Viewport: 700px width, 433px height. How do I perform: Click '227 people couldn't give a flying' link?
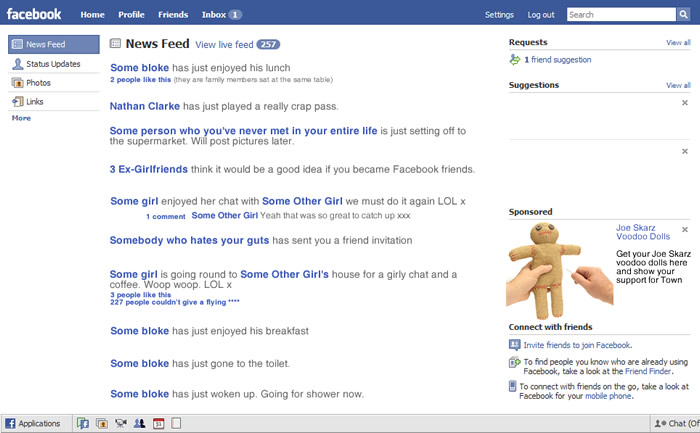175,302
